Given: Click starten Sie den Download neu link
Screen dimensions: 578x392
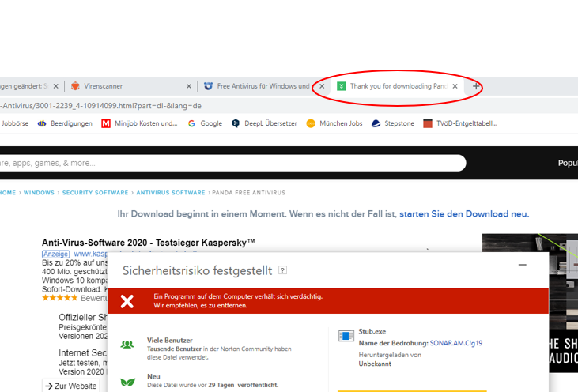Looking at the screenshot, I should [x=464, y=214].
